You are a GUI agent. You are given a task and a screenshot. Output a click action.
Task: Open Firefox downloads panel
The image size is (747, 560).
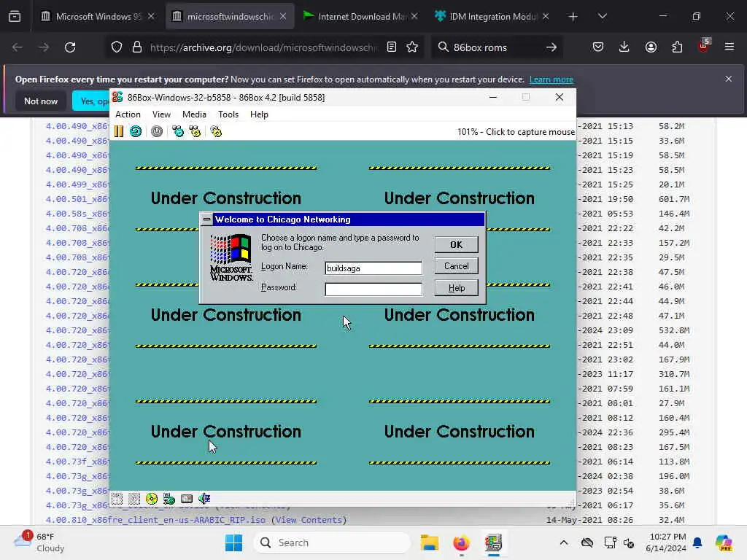click(624, 47)
